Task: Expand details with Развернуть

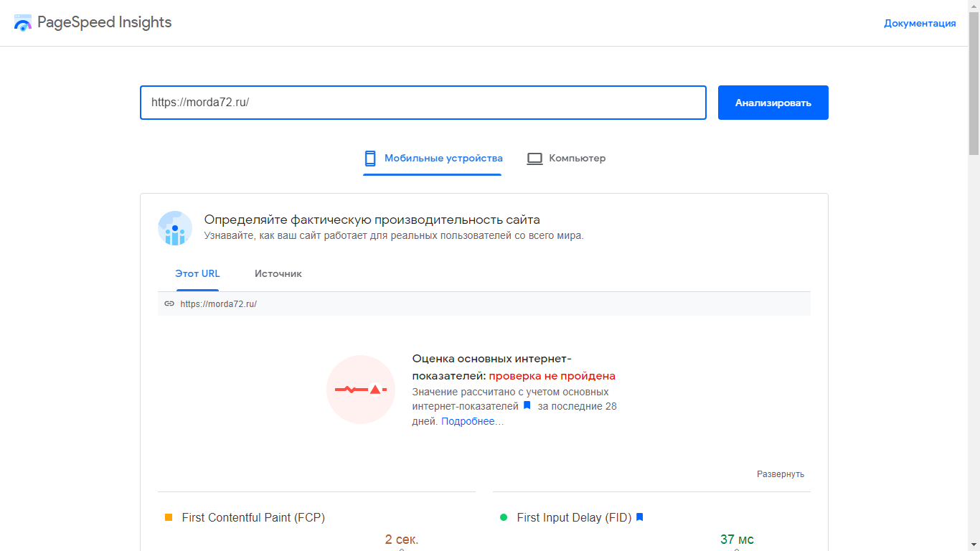Action: [781, 474]
